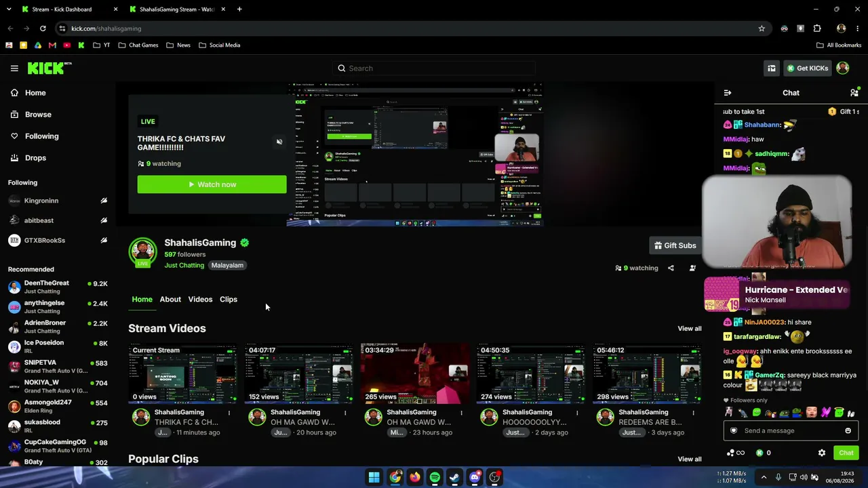Toggle notifications for GTXBRookSs

point(104,240)
